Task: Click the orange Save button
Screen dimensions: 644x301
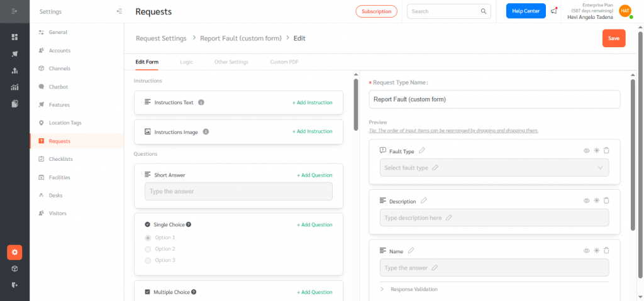Action: [x=613, y=38]
